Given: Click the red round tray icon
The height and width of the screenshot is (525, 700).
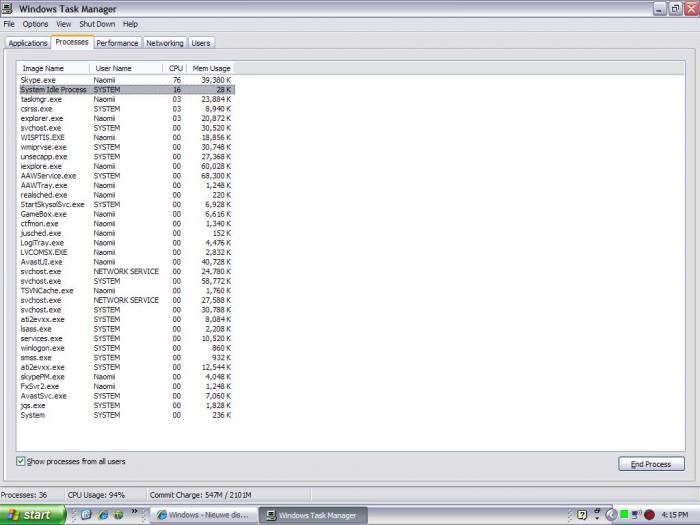Looking at the screenshot, I should [x=650, y=515].
